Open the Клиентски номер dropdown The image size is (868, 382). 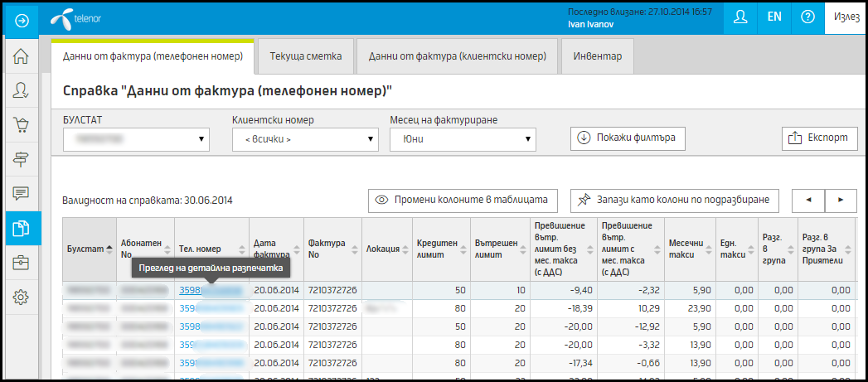click(x=305, y=139)
